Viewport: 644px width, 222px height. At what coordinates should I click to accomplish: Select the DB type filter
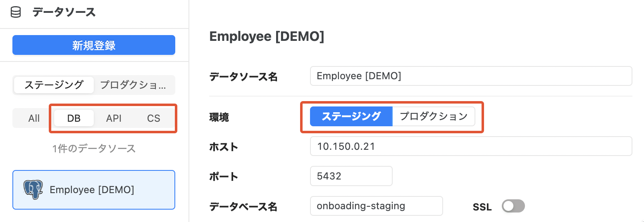pyautogui.click(x=74, y=118)
